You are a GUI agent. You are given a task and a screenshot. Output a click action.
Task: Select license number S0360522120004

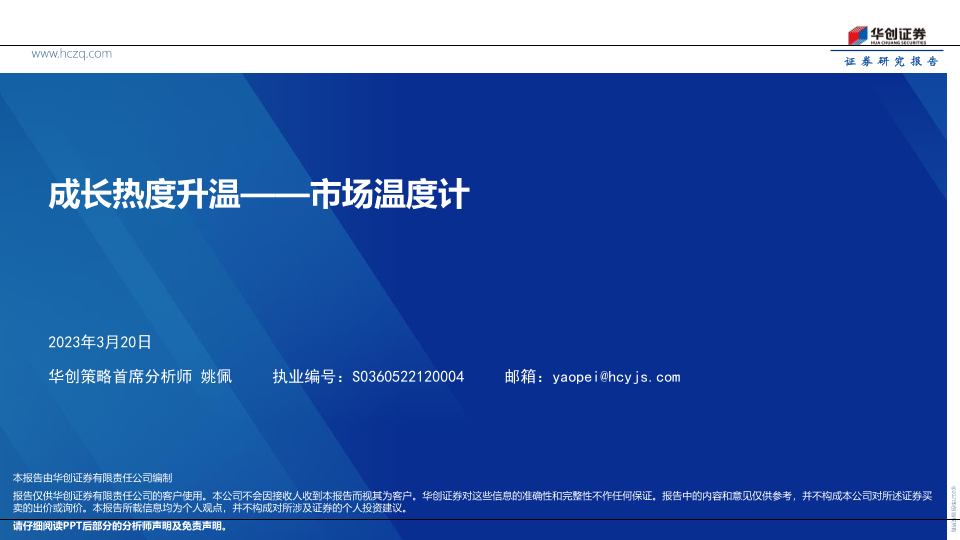point(408,377)
